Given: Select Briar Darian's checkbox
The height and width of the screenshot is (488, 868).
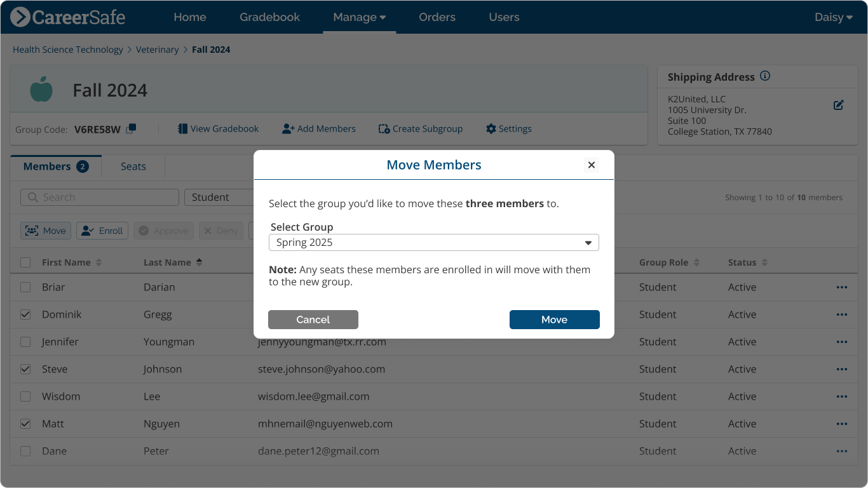Looking at the screenshot, I should tap(25, 287).
